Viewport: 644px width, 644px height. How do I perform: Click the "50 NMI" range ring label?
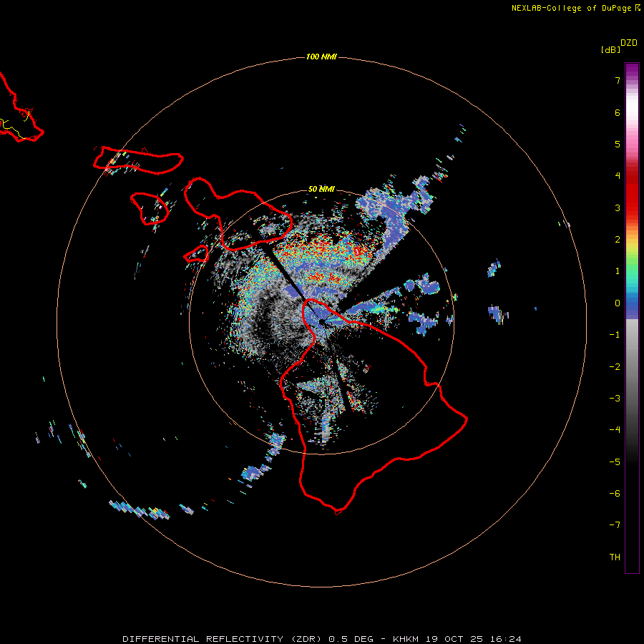point(321,189)
